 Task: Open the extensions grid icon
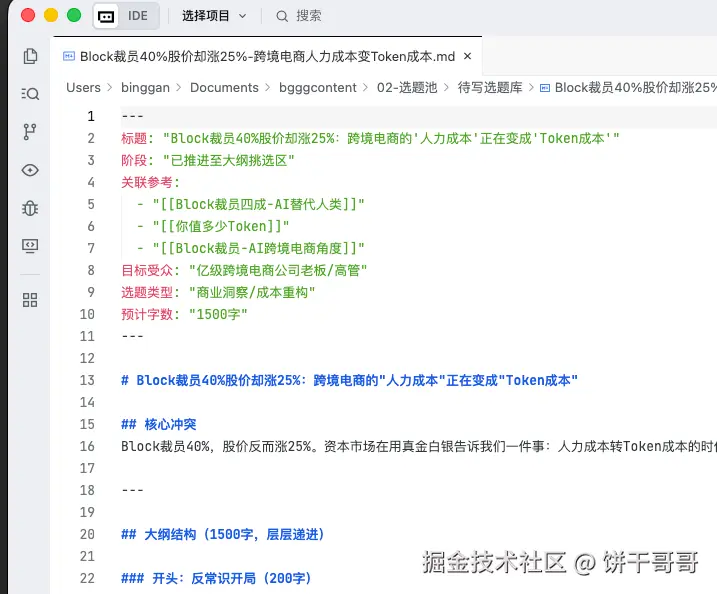tap(30, 300)
